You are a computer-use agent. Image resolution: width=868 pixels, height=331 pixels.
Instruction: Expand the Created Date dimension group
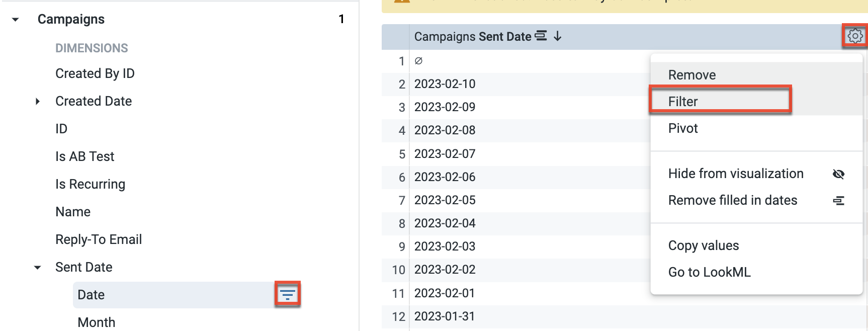click(x=38, y=101)
